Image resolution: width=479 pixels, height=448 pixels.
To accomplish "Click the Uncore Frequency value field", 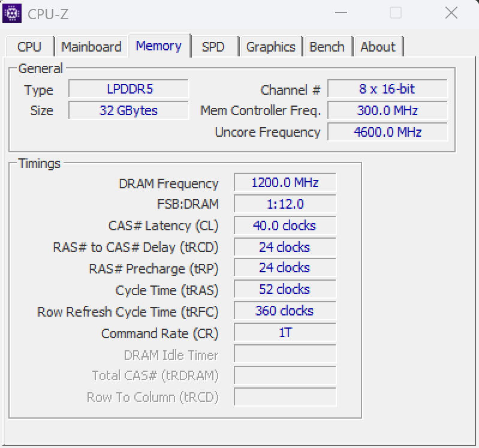I will 387,132.
